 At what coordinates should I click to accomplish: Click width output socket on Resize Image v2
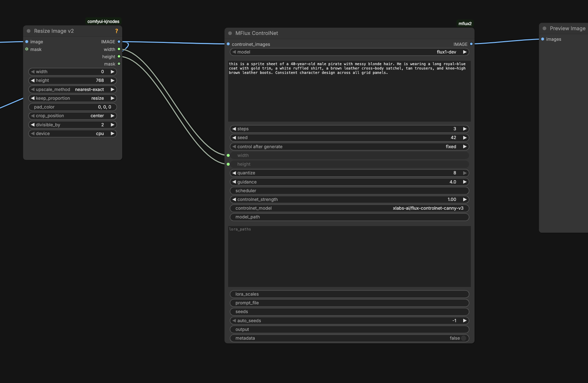119,49
